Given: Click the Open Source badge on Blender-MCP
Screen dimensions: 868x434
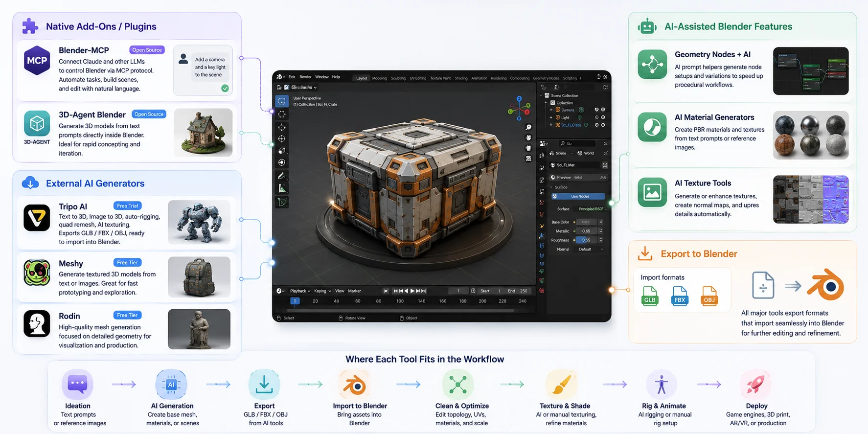Looking at the screenshot, I should [147, 50].
